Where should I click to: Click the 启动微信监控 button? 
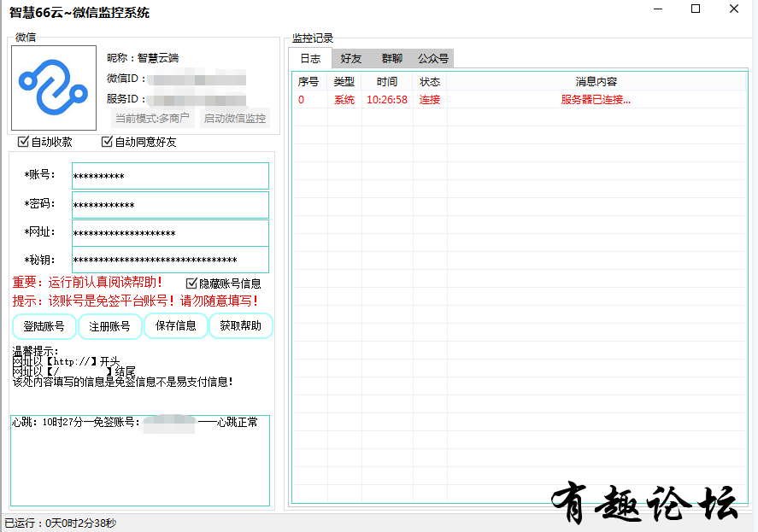pos(234,119)
